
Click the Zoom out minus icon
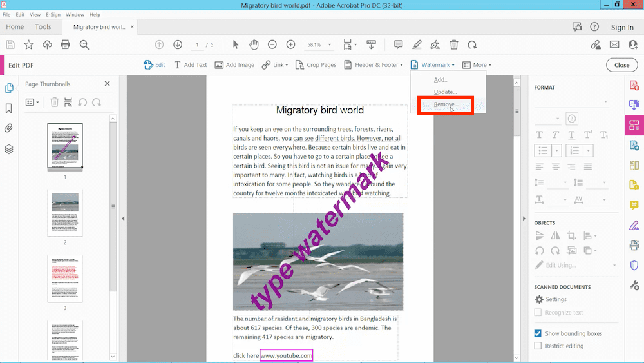(272, 44)
